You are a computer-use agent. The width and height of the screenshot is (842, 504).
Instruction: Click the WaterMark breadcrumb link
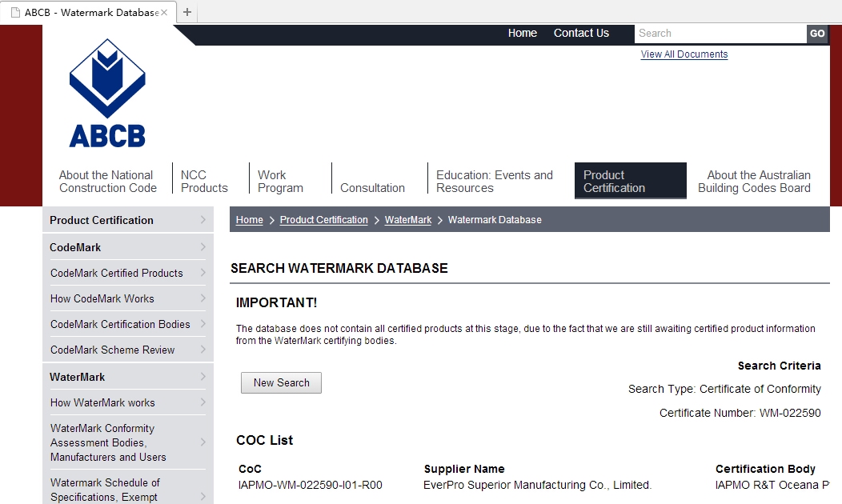coord(407,220)
